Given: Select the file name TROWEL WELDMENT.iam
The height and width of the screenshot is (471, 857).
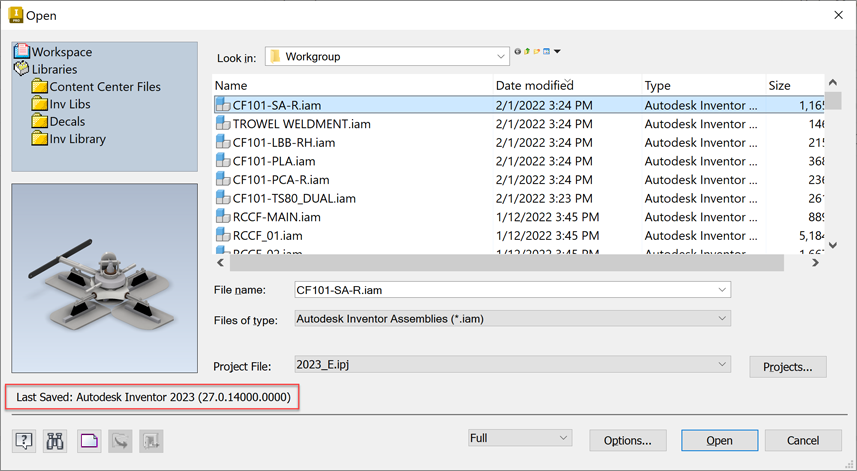Looking at the screenshot, I should coord(302,123).
